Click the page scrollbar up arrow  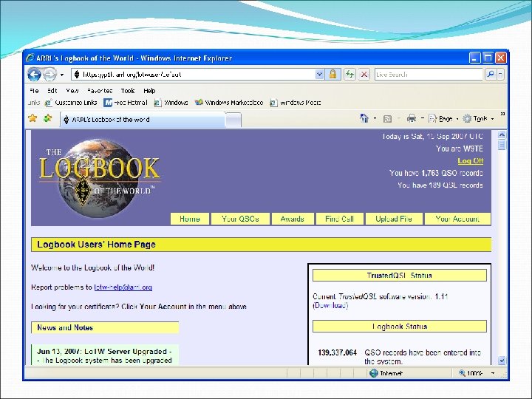pos(502,134)
